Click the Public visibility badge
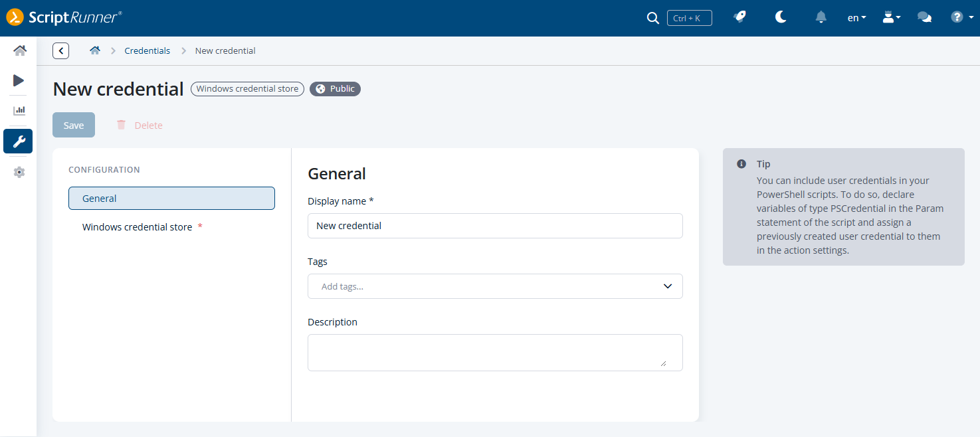Viewport: 980px width, 437px height. 335,89
